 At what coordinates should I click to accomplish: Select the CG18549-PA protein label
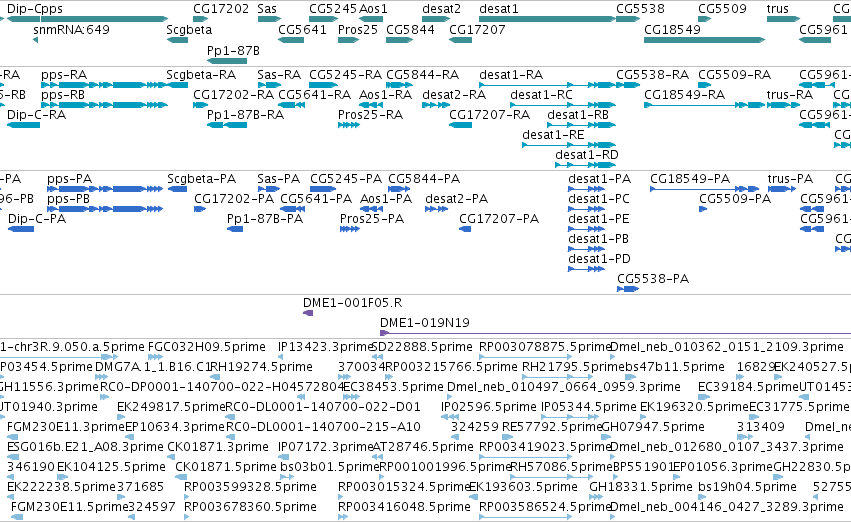(690, 179)
